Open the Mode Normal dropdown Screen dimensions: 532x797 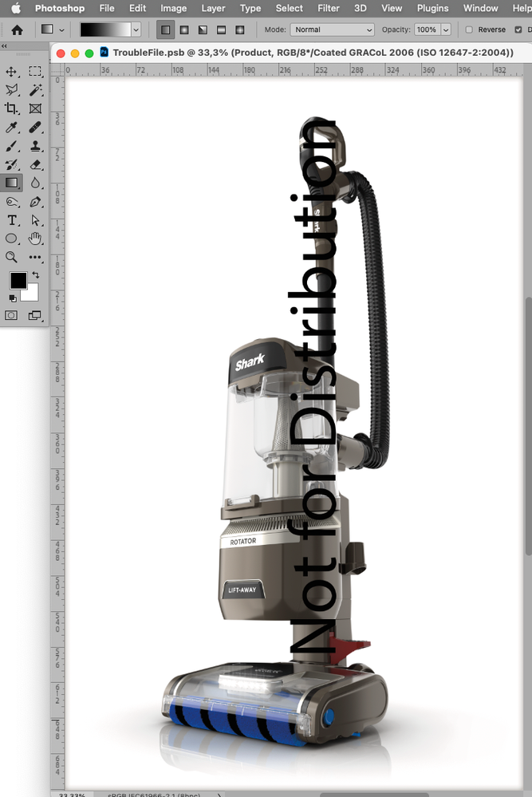tap(333, 30)
